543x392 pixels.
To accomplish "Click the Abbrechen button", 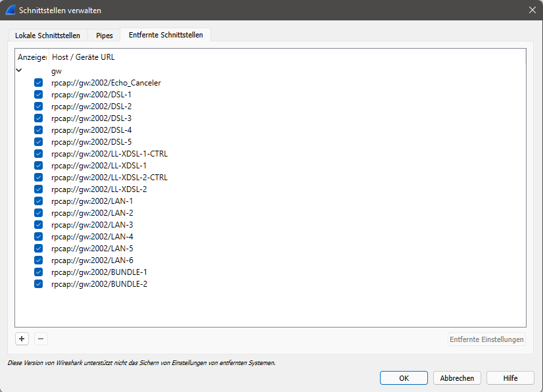I will [x=457, y=378].
